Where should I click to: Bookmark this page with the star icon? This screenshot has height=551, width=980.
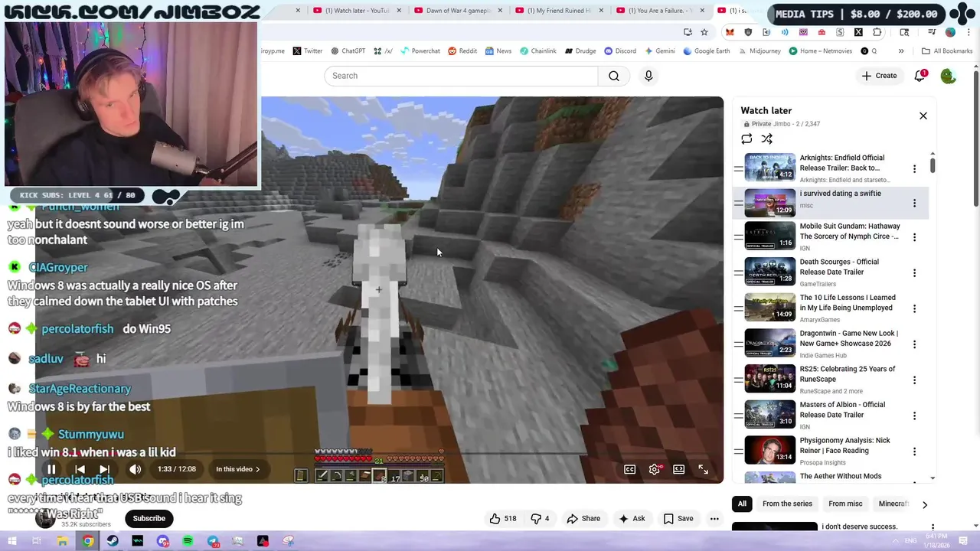704,32
